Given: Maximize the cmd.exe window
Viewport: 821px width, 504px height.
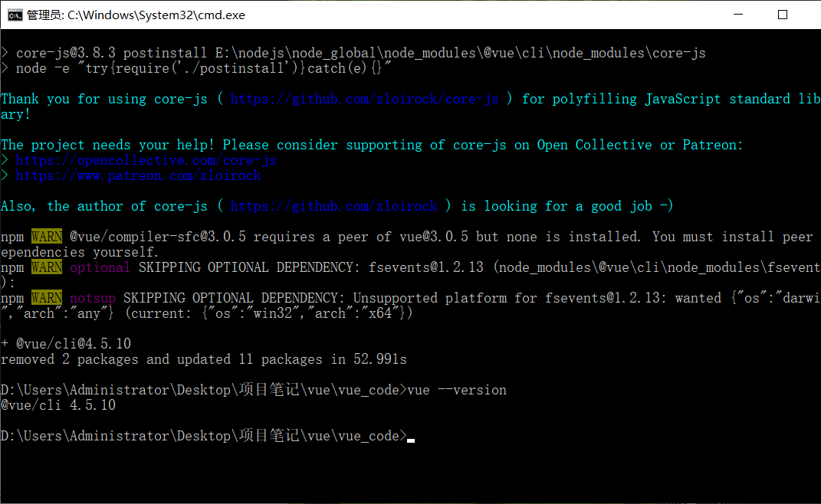Looking at the screenshot, I should [x=782, y=15].
